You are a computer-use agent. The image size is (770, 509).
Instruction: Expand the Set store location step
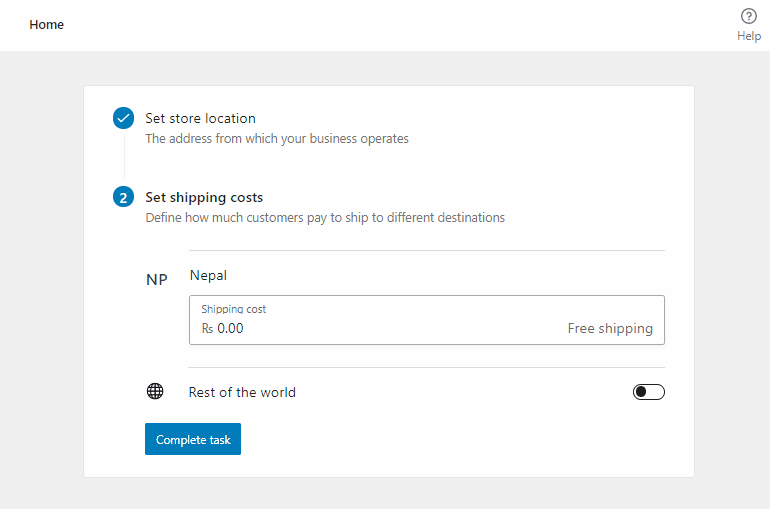click(x=200, y=118)
